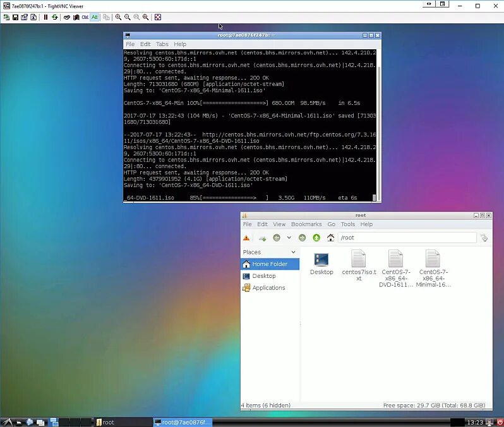Image resolution: width=504 pixels, height=427 pixels.
Task: Select the CentOS-7-x86_64-Minimal iso file
Action: (433, 268)
